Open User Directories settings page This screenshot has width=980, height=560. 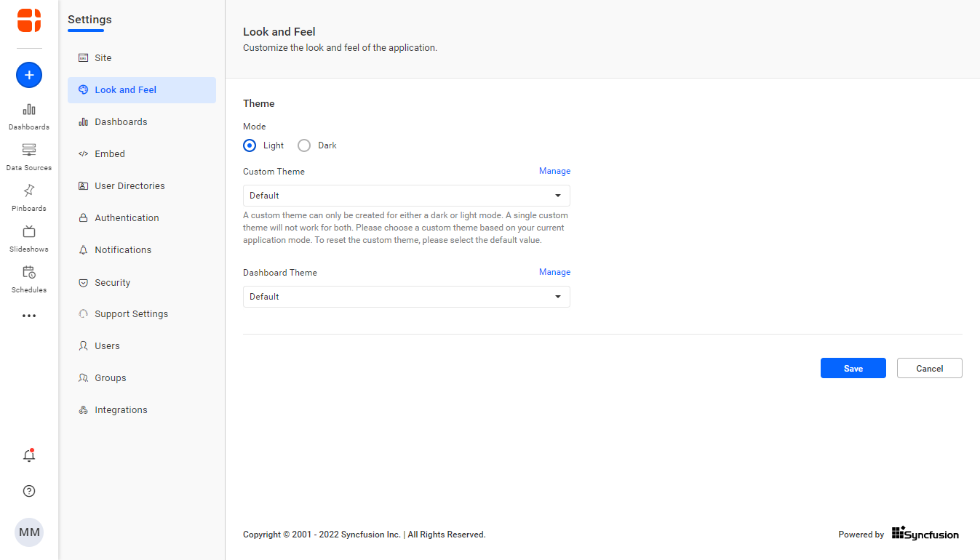click(x=130, y=186)
